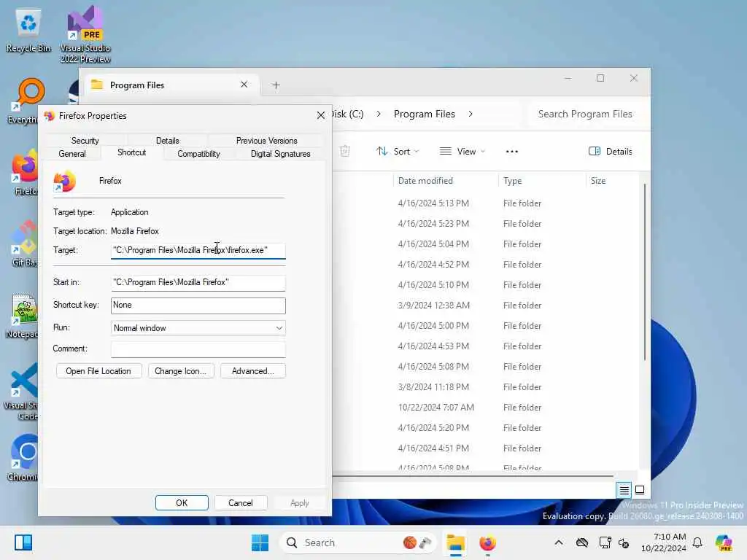Switch to the General tab

pyautogui.click(x=72, y=154)
